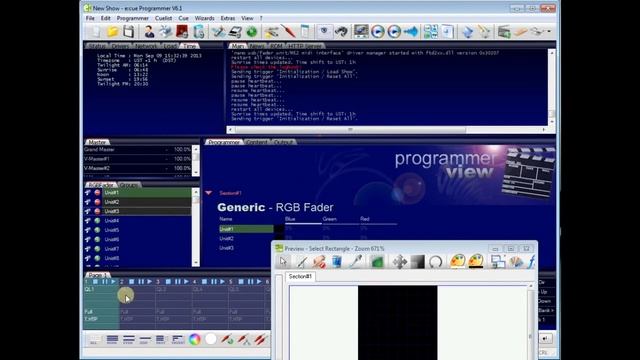Click the second blue circular play icon
Screen dimensions: 640x360
394,31
